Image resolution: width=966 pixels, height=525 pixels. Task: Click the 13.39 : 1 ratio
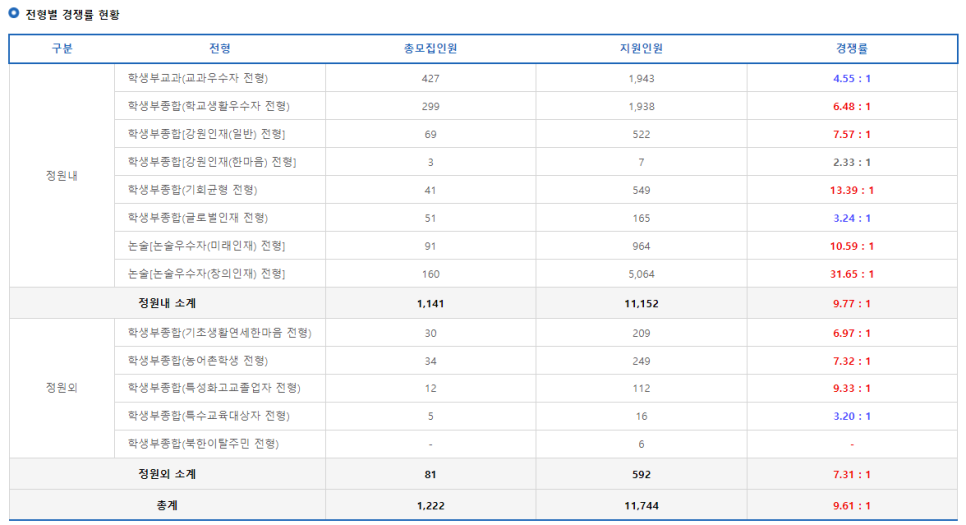852,190
